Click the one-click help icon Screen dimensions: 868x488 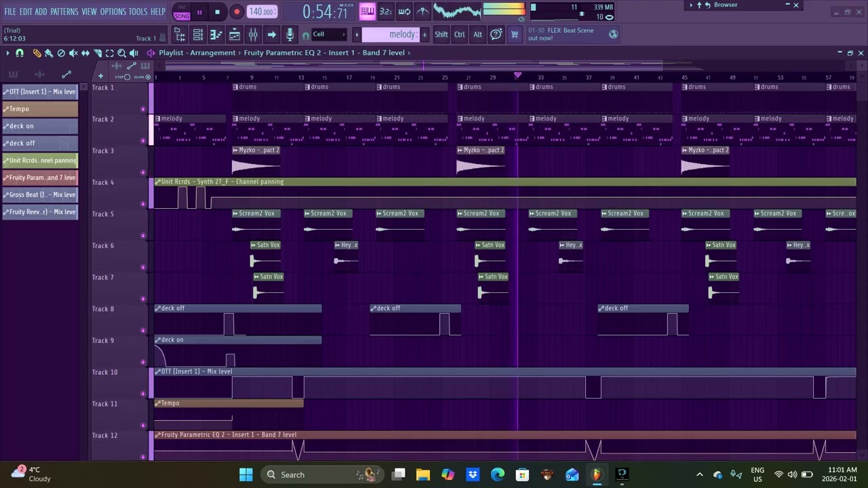click(496, 35)
